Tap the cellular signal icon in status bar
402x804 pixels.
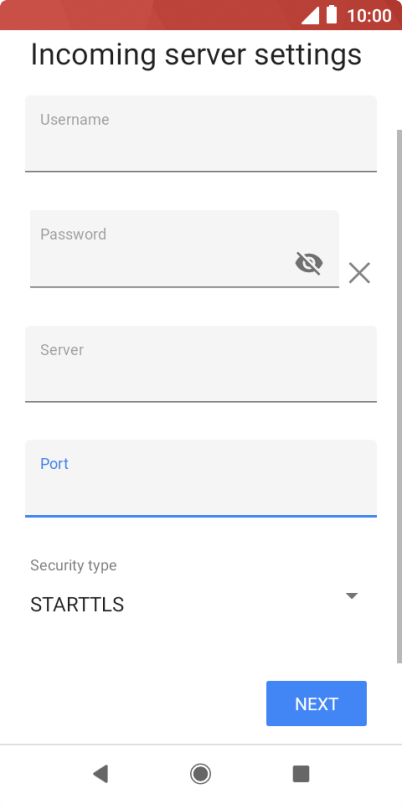tap(310, 15)
